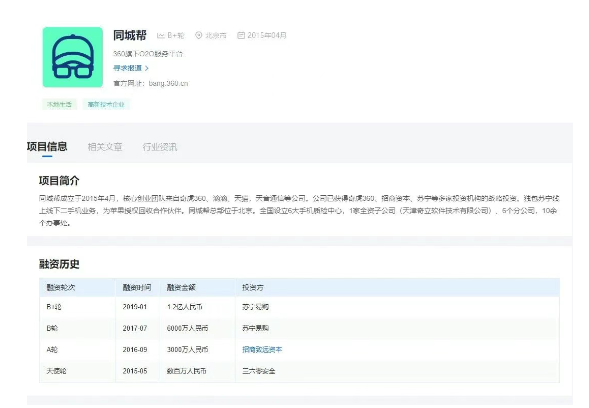589x408 pixels.
Task: Select the 2017-07 B轮 funding row
Action: 299,328
